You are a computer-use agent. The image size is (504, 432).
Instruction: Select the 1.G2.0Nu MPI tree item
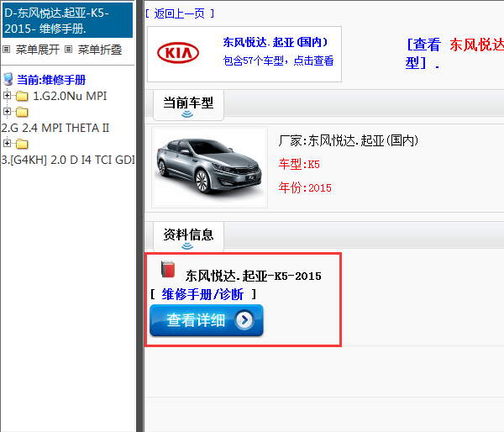(70, 96)
